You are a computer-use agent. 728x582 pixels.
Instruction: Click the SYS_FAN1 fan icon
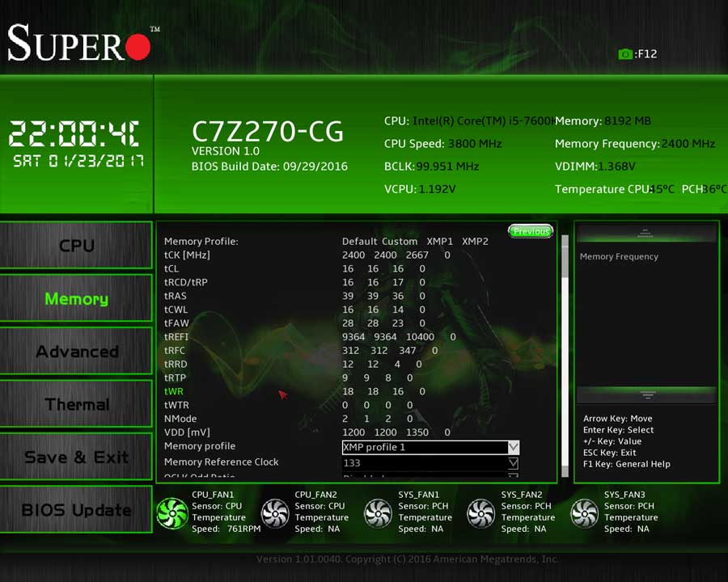point(379,513)
